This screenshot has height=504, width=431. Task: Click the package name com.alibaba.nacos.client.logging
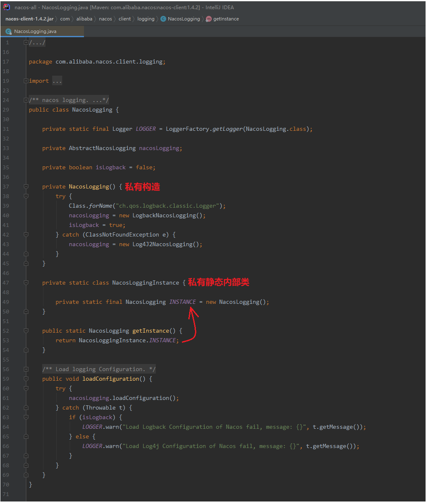(x=109, y=62)
